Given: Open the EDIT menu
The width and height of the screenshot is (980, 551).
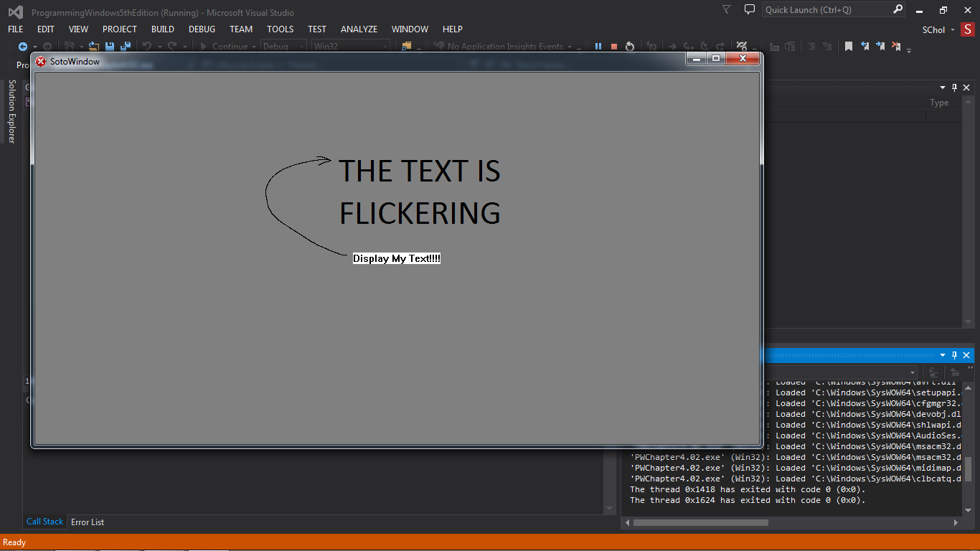Looking at the screenshot, I should [x=46, y=29].
